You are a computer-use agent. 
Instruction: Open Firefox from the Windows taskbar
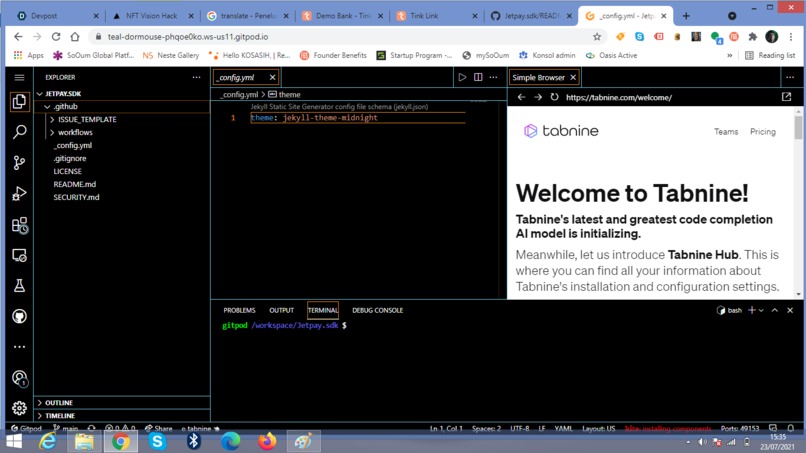pos(267,441)
